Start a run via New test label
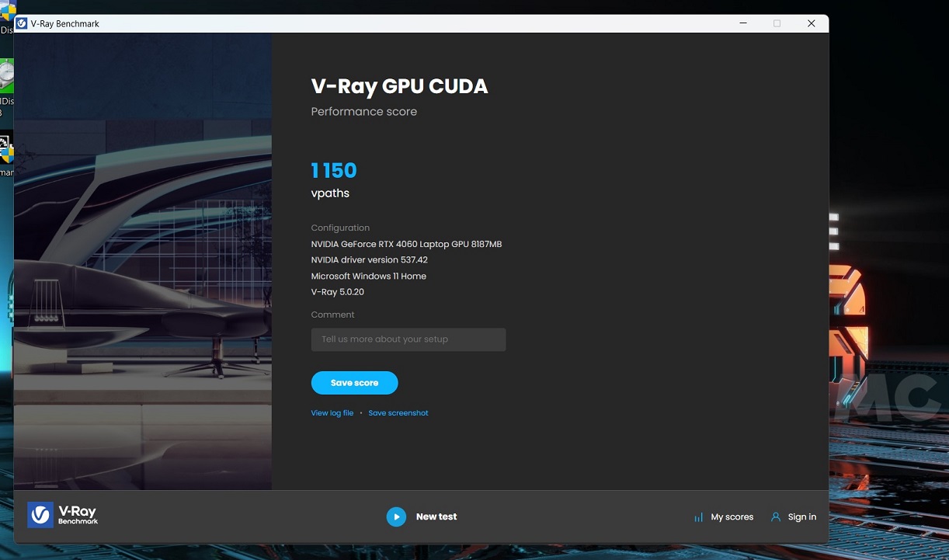949x560 pixels. pos(436,517)
